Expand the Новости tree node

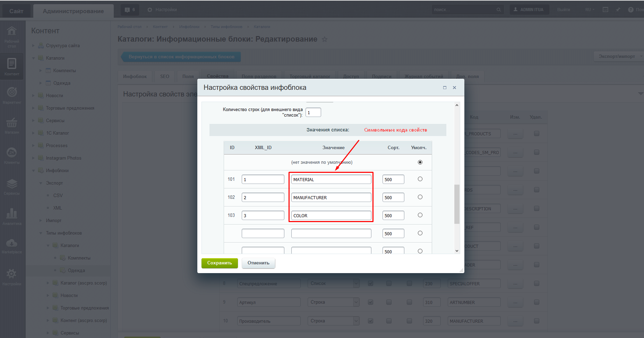tap(34, 96)
